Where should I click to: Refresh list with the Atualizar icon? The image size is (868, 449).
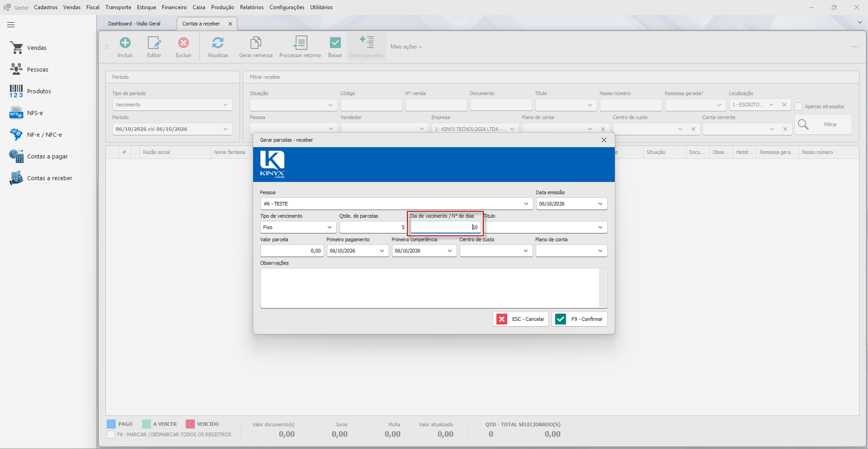coord(218,43)
